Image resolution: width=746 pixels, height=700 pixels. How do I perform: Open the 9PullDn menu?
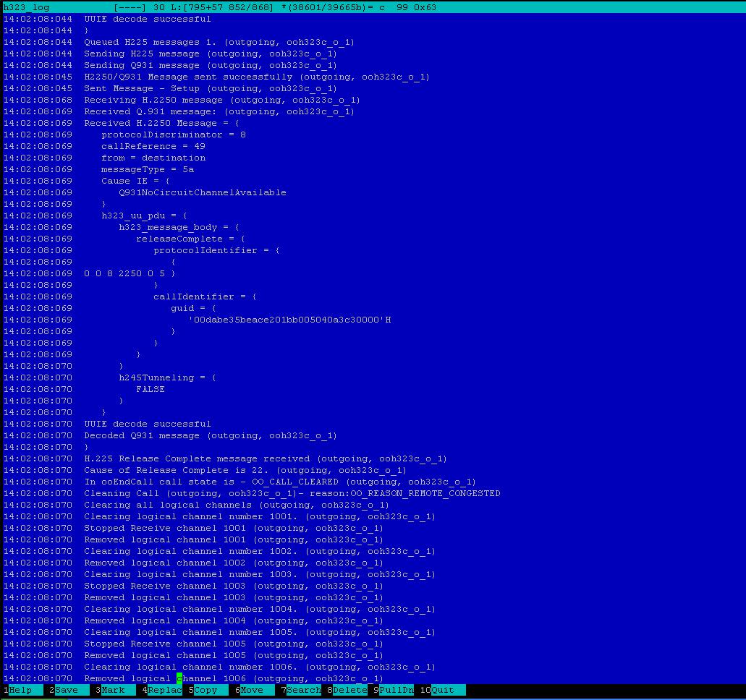[396, 690]
